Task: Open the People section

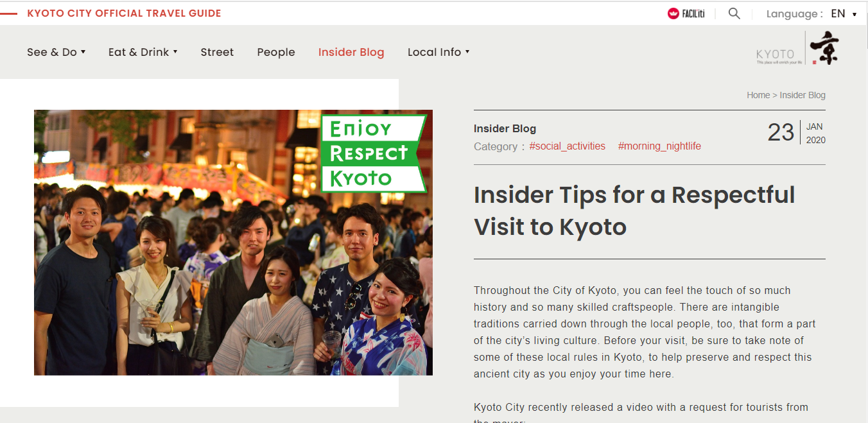Action: click(276, 52)
